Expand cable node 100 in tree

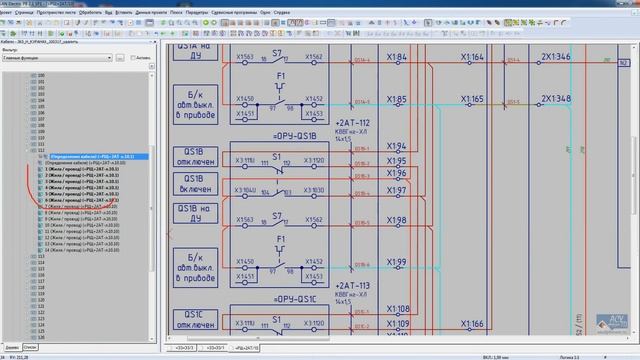tap(28, 76)
